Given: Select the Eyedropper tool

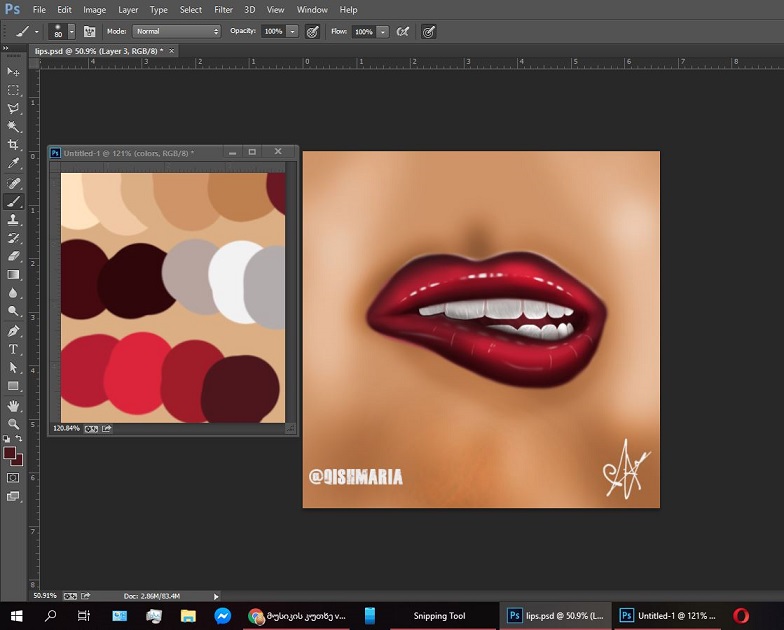Looking at the screenshot, I should point(14,164).
